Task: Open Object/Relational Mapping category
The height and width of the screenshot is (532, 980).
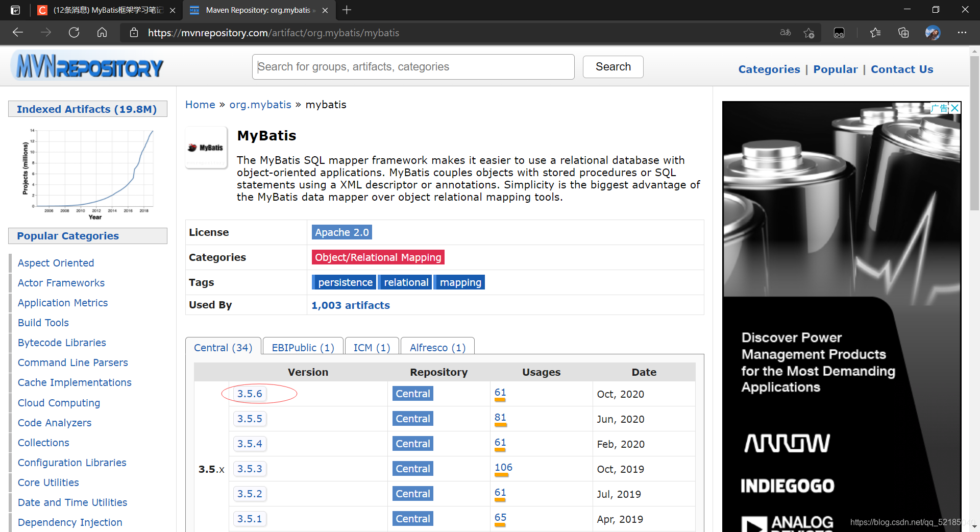Action: [378, 257]
